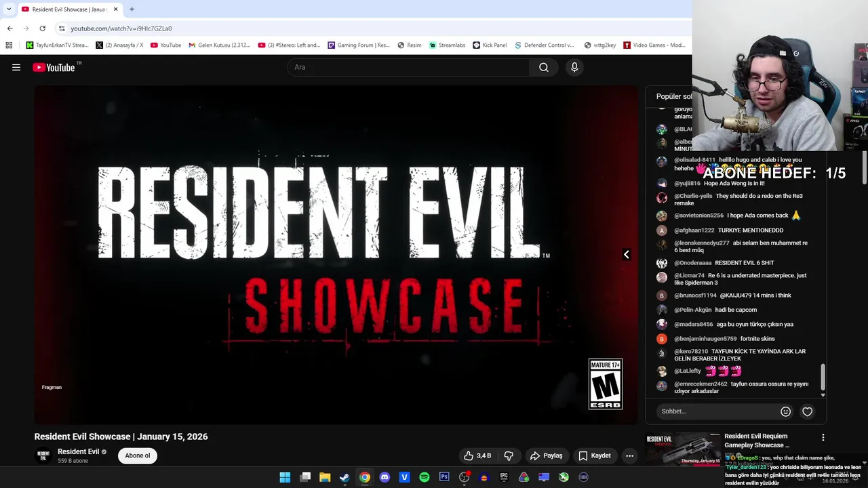Open Resident Evil Requiem Gameplay Showcase title
The image size is (868, 488).
click(x=756, y=441)
